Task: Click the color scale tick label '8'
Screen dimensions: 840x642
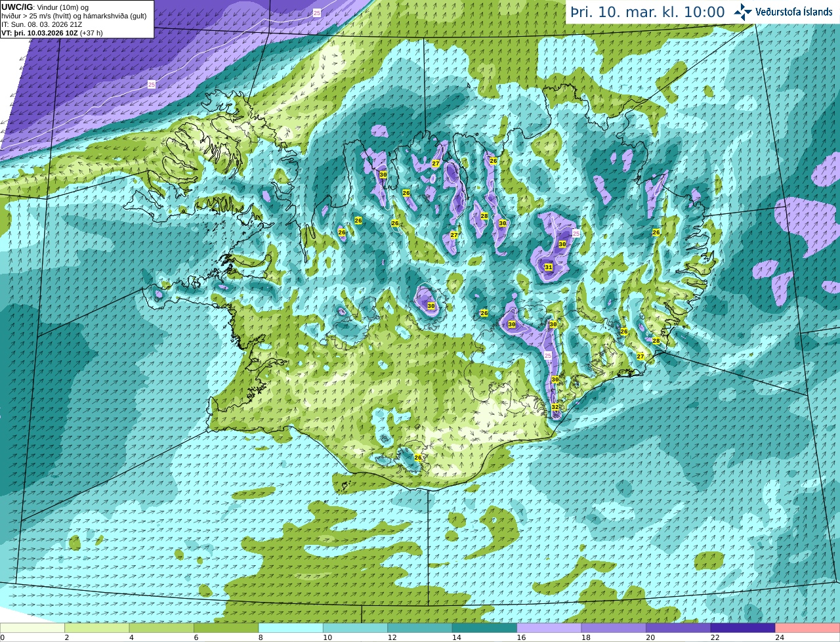Action: 261,637
